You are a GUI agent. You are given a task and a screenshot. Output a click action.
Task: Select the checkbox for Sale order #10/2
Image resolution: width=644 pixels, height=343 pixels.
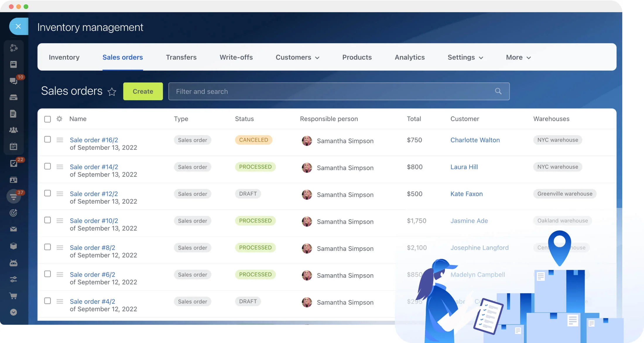point(47,220)
